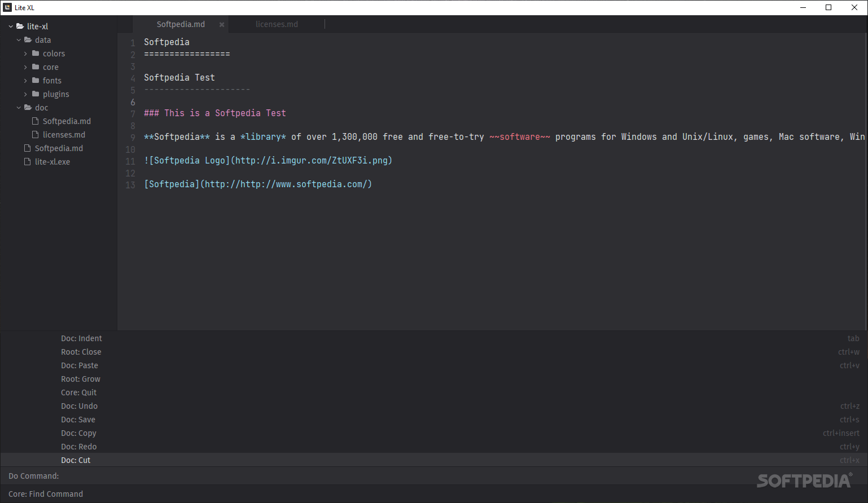Maximize the Lite XL window
The height and width of the screenshot is (503, 868).
(828, 7)
